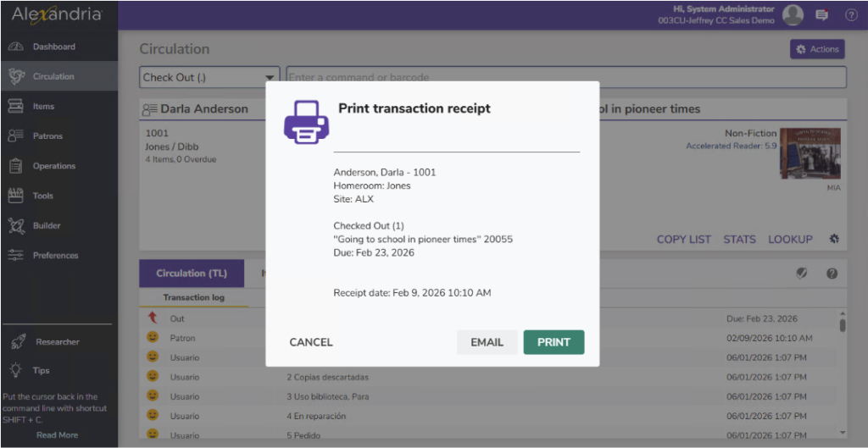Open the user profile avatar menu
868x448 pixels.
[x=793, y=14]
